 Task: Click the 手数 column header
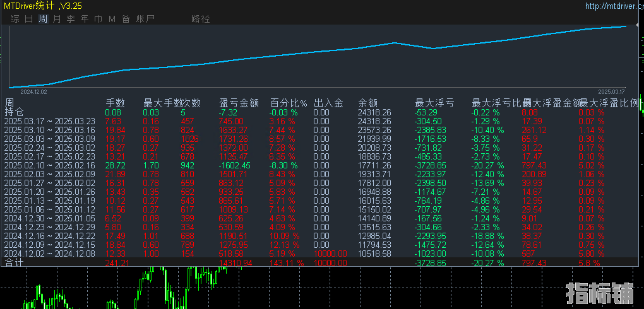pyautogui.click(x=115, y=103)
